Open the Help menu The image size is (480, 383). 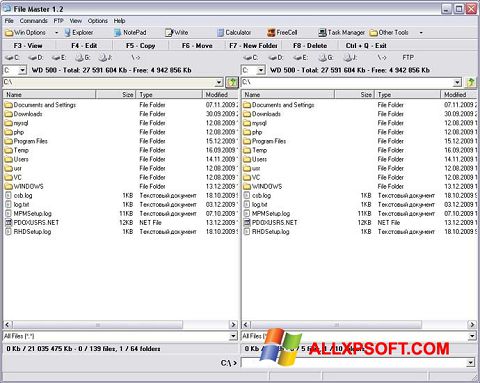(x=119, y=21)
